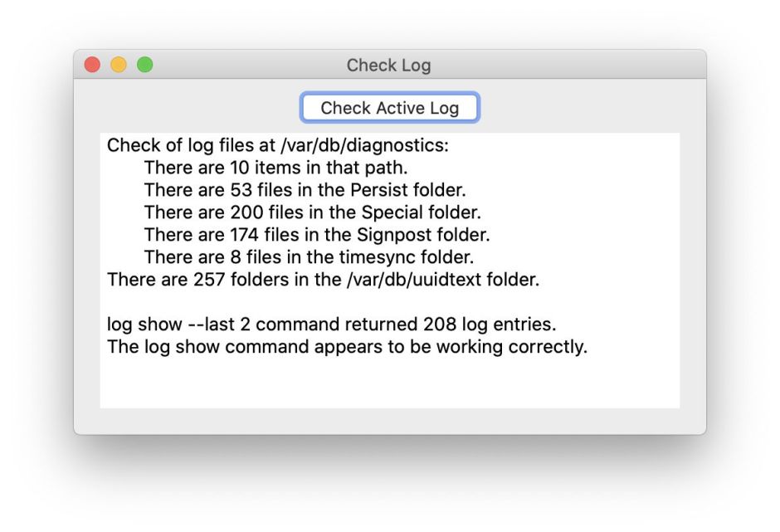Image resolution: width=780 pixels, height=532 pixels.
Task: Click the number 200 in the output
Action: click(246, 212)
